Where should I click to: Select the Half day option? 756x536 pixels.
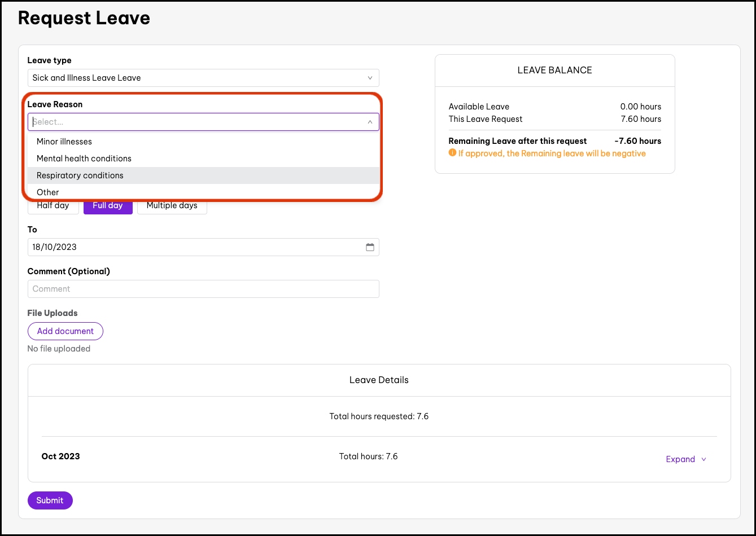click(x=53, y=206)
